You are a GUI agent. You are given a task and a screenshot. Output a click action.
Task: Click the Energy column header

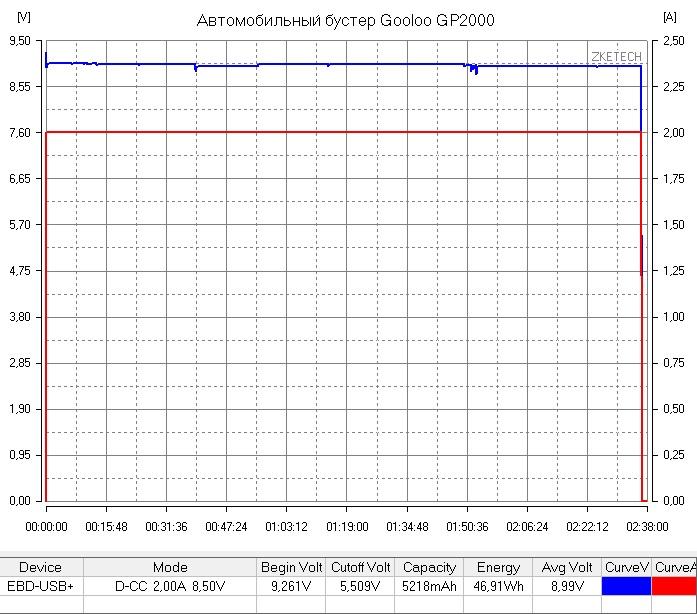pos(498,567)
